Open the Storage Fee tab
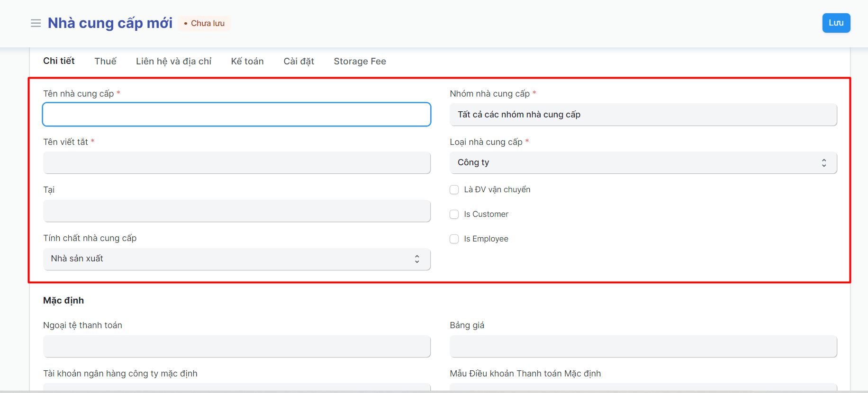868x393 pixels. coord(360,61)
